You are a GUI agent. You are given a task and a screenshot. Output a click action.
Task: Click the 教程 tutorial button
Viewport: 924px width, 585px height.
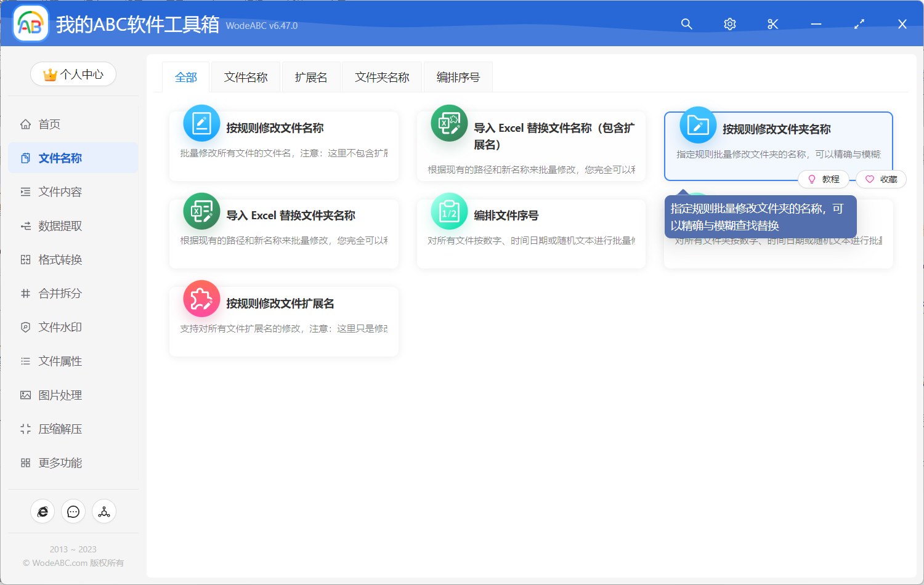coord(824,179)
